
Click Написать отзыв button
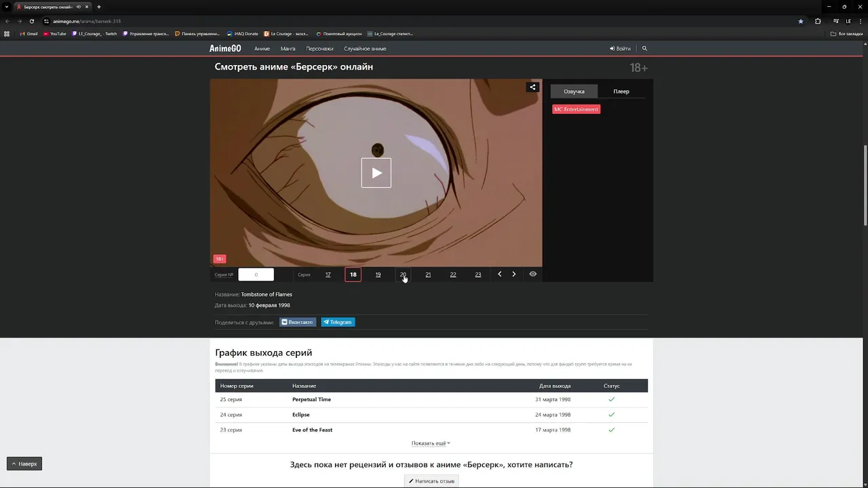(x=432, y=481)
